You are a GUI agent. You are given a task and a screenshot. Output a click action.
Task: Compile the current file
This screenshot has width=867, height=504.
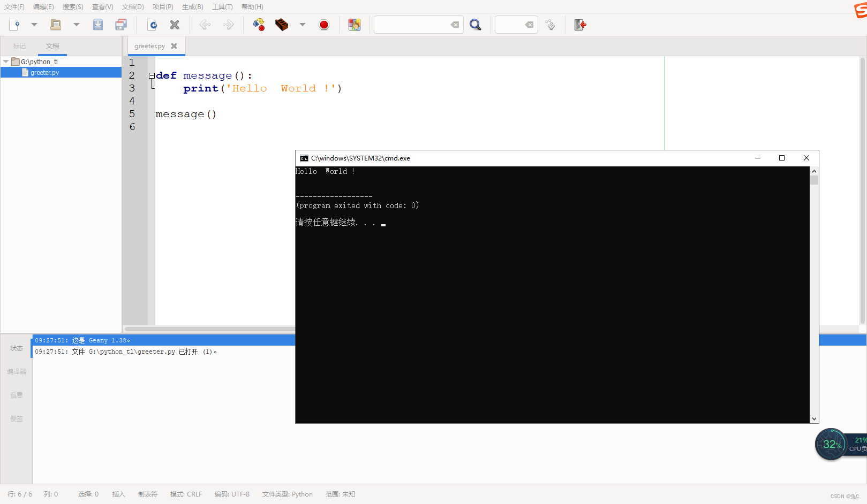point(259,25)
